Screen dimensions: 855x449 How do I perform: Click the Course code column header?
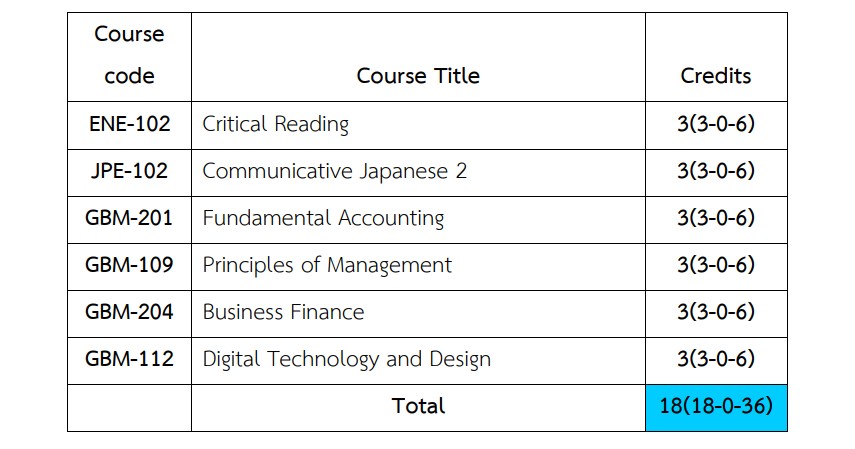[129, 55]
